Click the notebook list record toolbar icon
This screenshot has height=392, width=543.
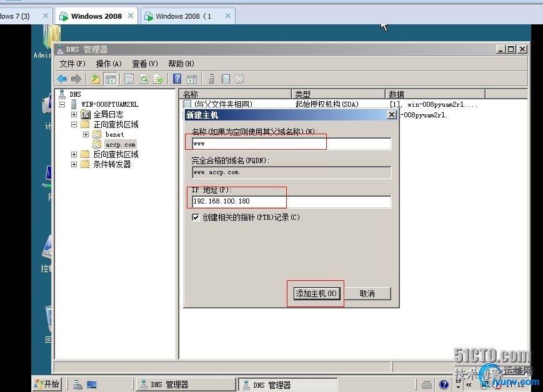[226, 79]
